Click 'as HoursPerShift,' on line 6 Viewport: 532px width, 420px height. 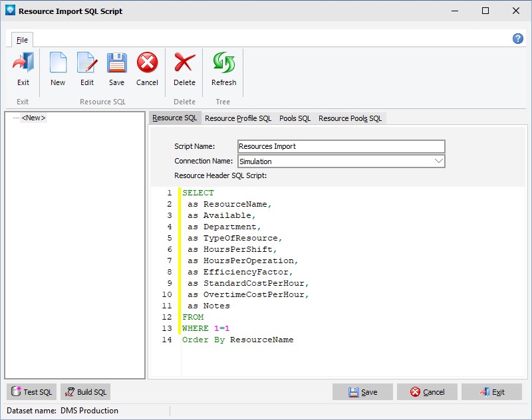point(232,249)
